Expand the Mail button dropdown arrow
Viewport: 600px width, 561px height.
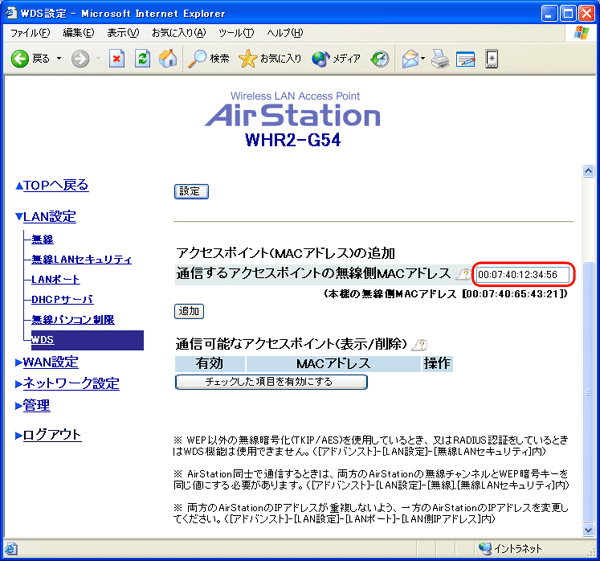click(423, 59)
